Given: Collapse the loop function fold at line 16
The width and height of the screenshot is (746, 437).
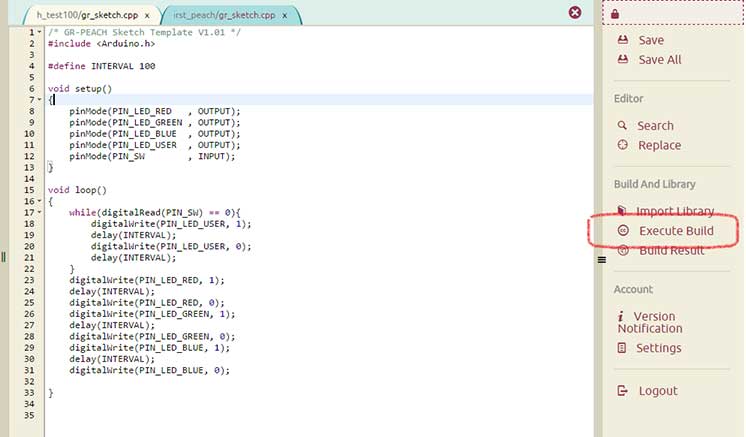Looking at the screenshot, I should (39, 201).
